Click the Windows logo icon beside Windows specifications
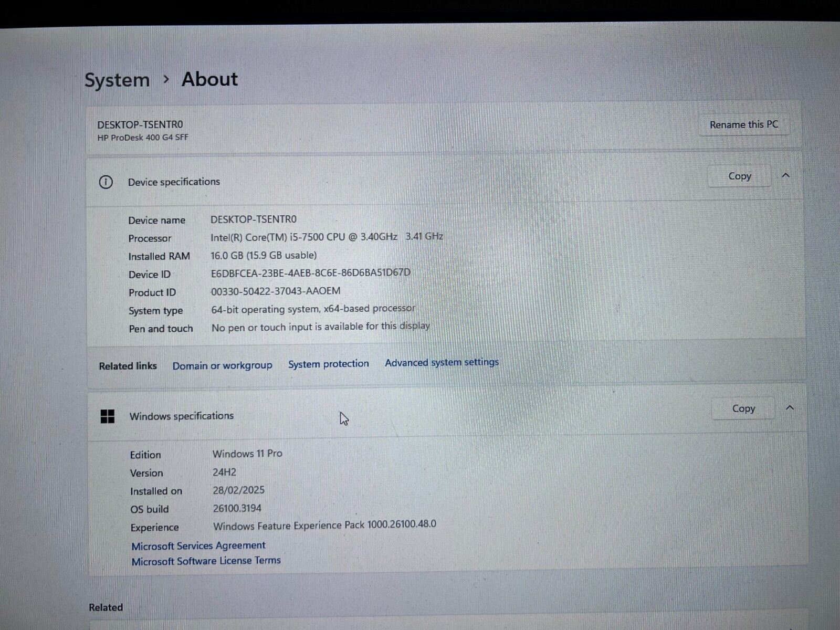This screenshot has width=840, height=630. 107,416
